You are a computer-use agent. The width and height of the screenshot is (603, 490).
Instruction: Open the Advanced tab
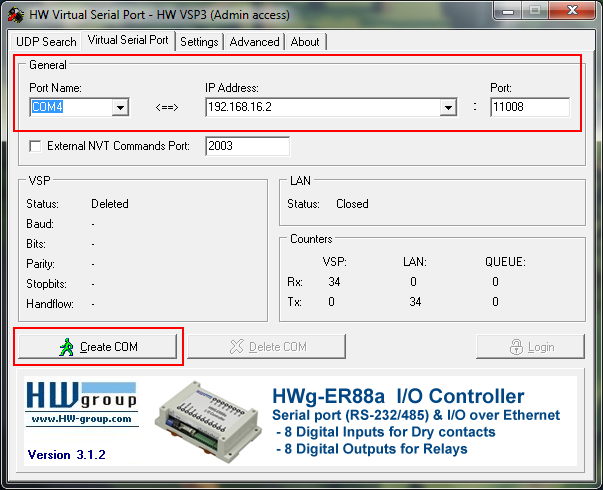point(254,42)
